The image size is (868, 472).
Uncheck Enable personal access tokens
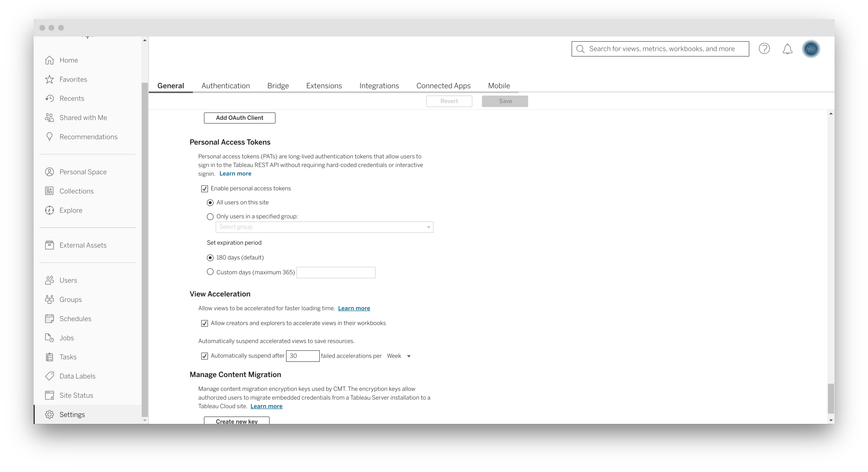coord(204,189)
